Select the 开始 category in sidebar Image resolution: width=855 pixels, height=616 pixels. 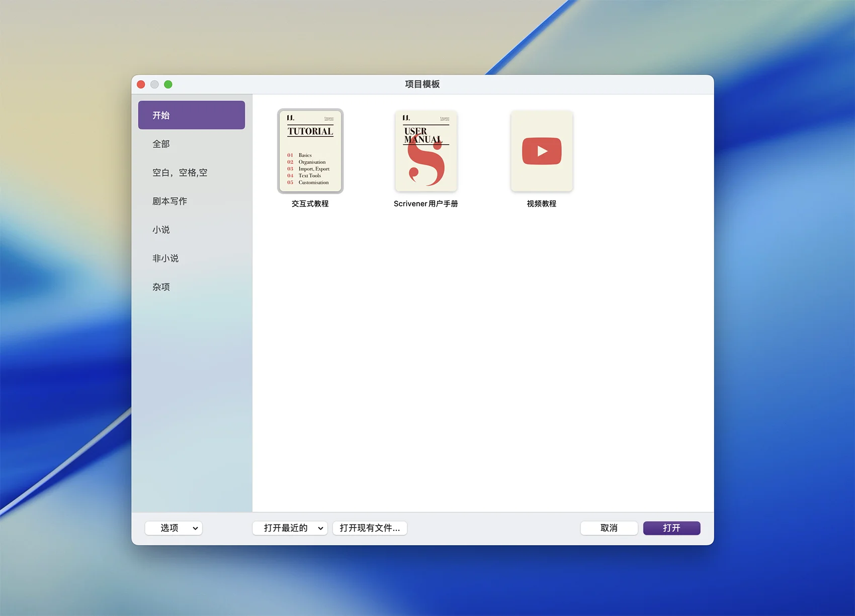click(x=192, y=115)
